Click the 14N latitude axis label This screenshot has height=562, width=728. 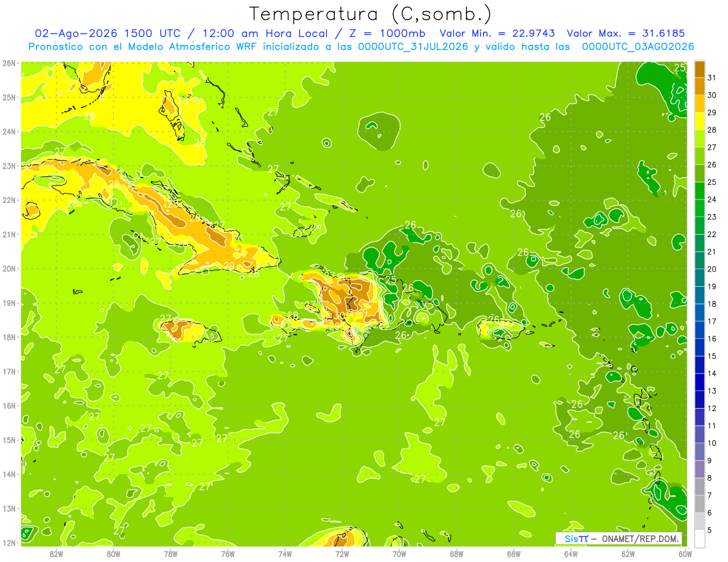(9, 474)
